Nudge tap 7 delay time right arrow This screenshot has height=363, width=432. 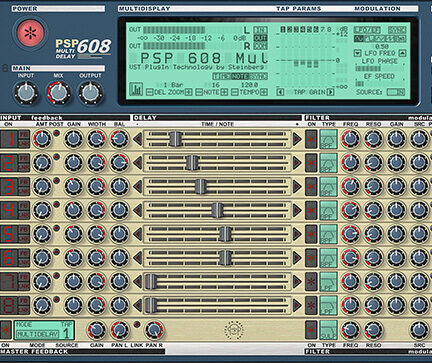click(x=297, y=282)
